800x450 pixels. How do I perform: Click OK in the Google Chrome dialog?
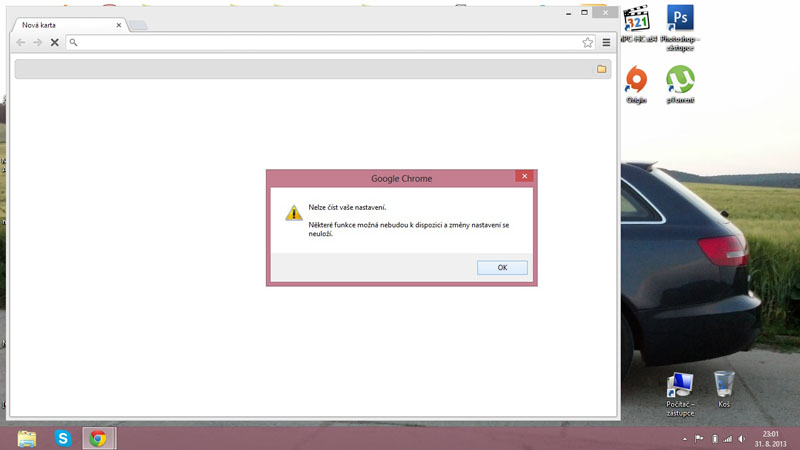[502, 267]
